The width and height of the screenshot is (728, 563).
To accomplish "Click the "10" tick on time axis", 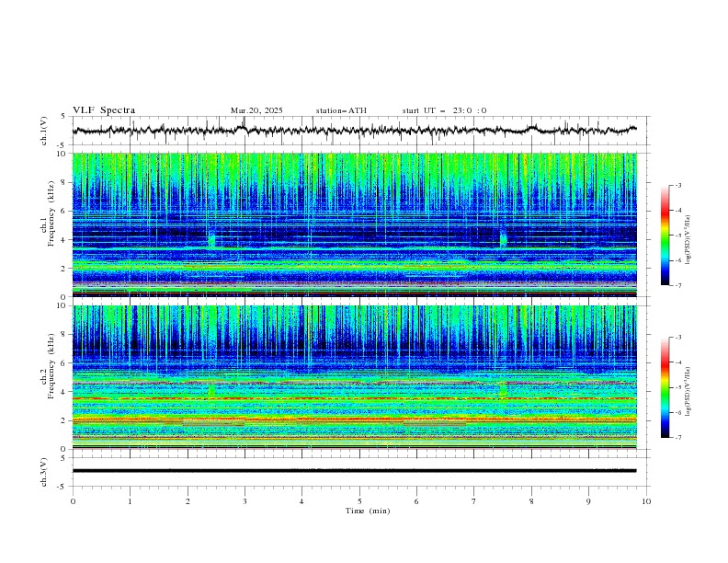I will (x=646, y=501).
